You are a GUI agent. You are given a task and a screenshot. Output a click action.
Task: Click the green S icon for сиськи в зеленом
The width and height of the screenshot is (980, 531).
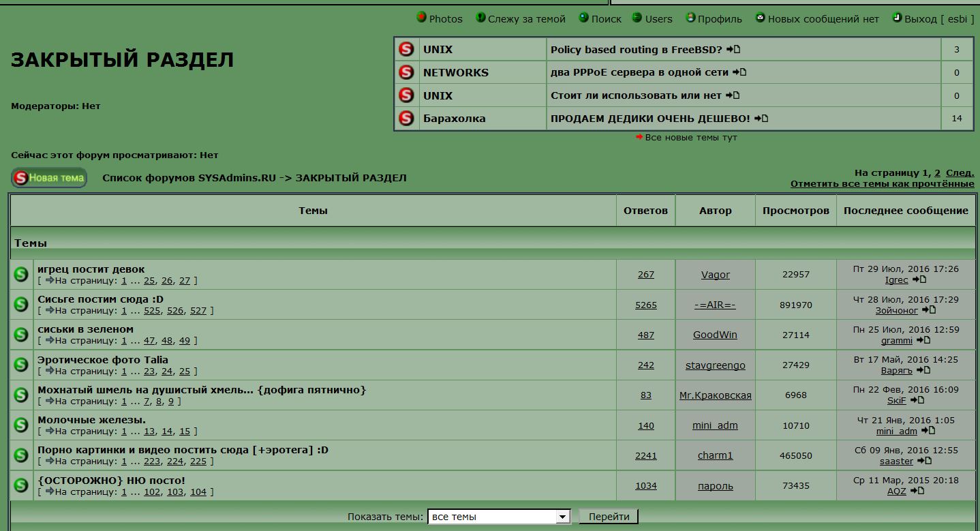[21, 334]
